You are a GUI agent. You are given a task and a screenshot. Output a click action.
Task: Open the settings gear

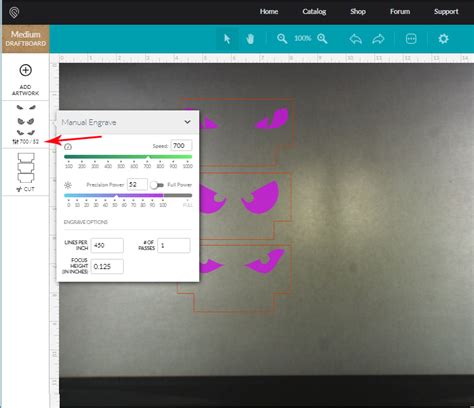coord(443,39)
